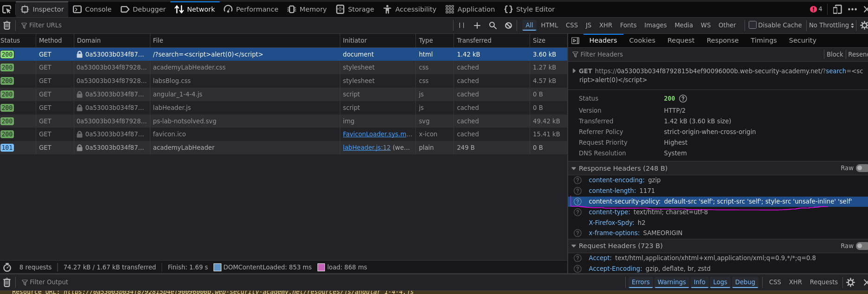Open No Throttling dropdown
This screenshot has height=294, width=868.
click(x=831, y=25)
